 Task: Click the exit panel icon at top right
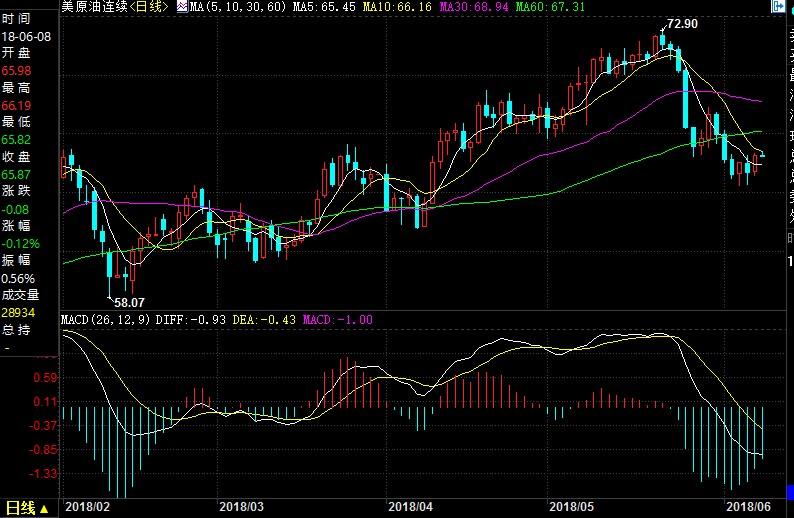click(777, 6)
